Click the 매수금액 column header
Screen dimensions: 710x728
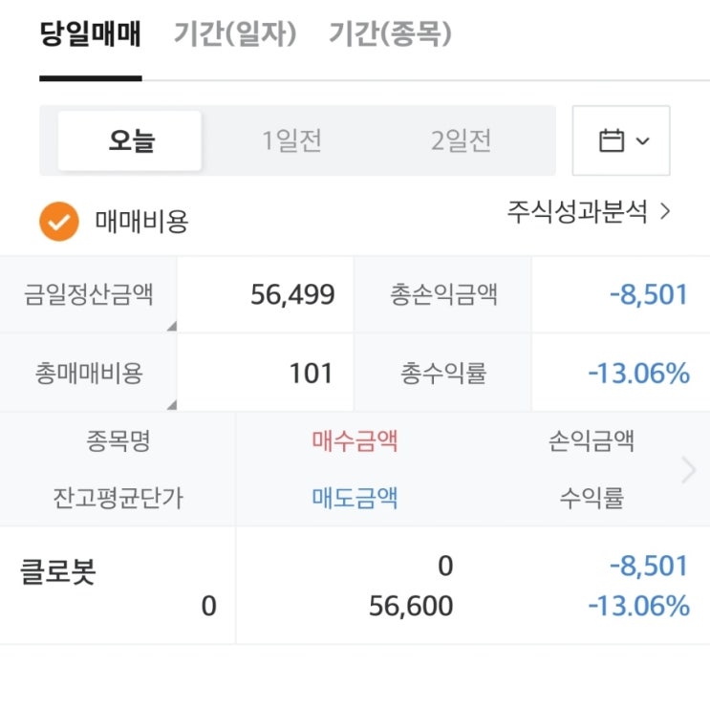pos(355,441)
